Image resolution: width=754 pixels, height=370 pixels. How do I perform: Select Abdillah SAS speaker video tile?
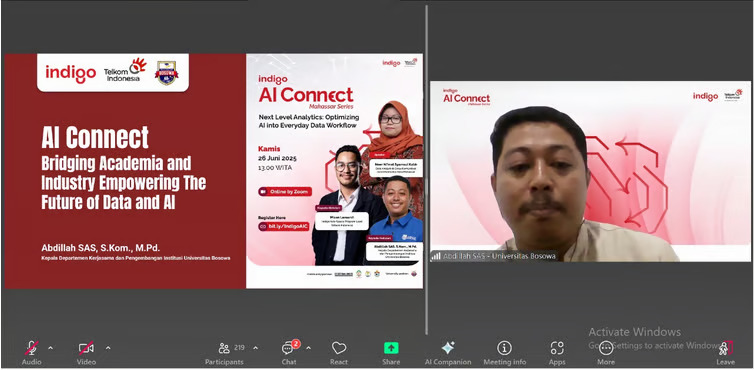coord(590,171)
